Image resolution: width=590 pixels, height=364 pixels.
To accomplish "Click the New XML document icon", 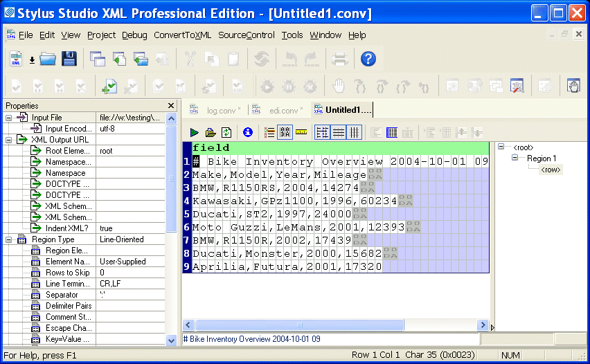I will coord(17,60).
